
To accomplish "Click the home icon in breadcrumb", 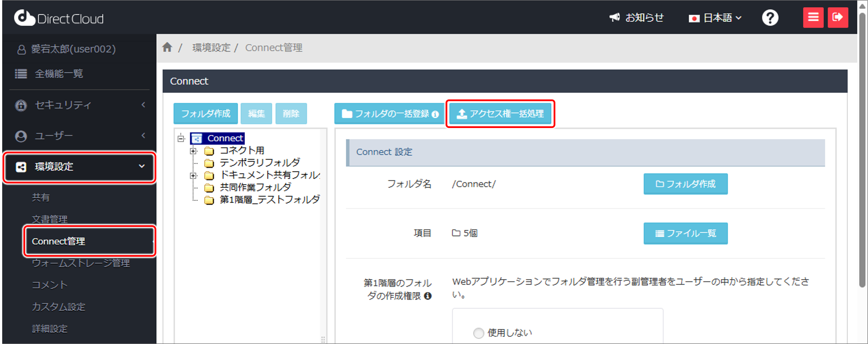I will pyautogui.click(x=167, y=47).
